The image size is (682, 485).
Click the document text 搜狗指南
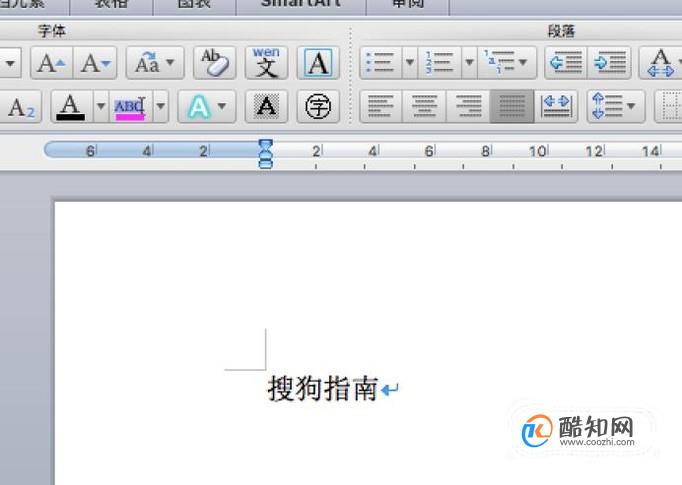click(x=322, y=388)
